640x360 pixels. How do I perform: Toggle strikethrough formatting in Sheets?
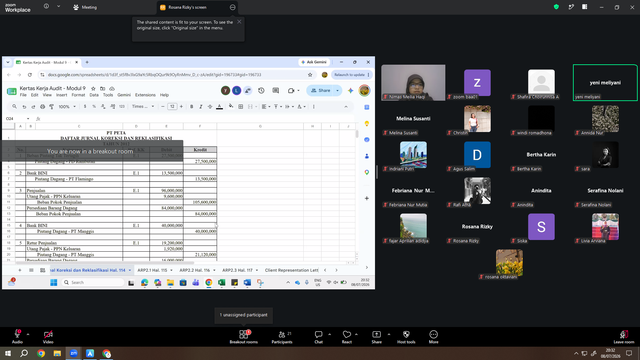pyautogui.click(x=210, y=107)
